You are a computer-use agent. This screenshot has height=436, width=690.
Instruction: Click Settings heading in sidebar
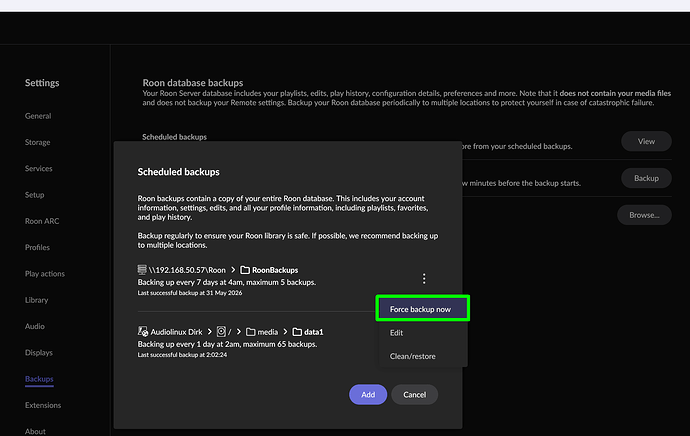point(42,83)
